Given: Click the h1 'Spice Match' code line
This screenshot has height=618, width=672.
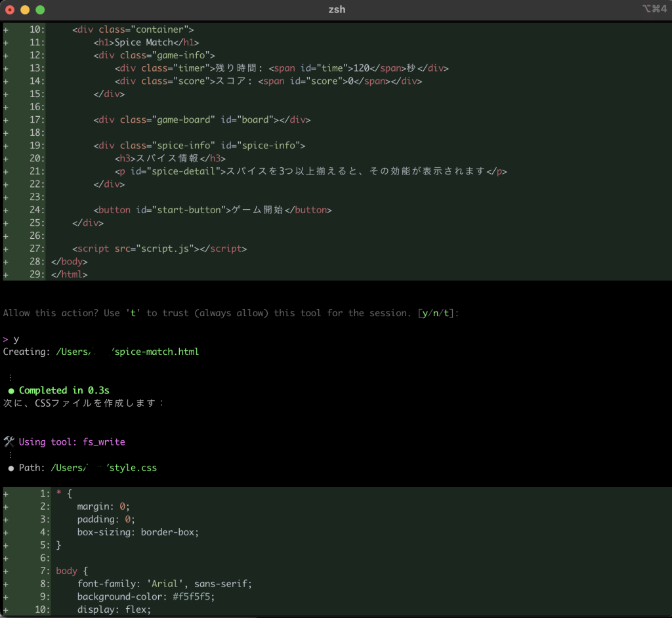Looking at the screenshot, I should [146, 43].
